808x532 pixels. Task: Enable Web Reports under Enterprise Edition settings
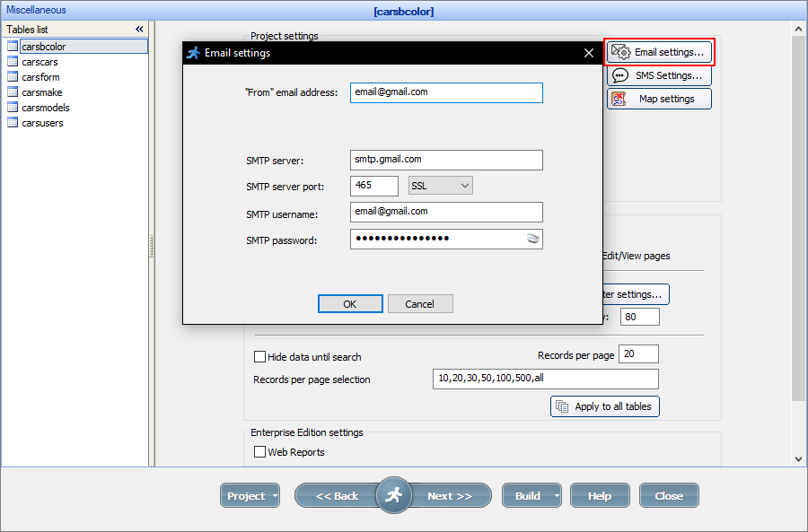coord(259,451)
